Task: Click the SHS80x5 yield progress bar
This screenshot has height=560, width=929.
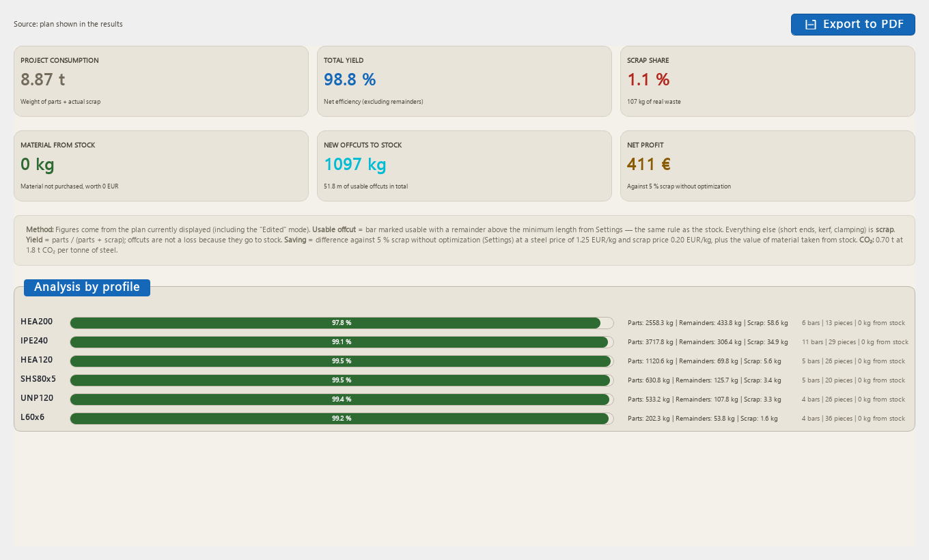Action: click(342, 380)
